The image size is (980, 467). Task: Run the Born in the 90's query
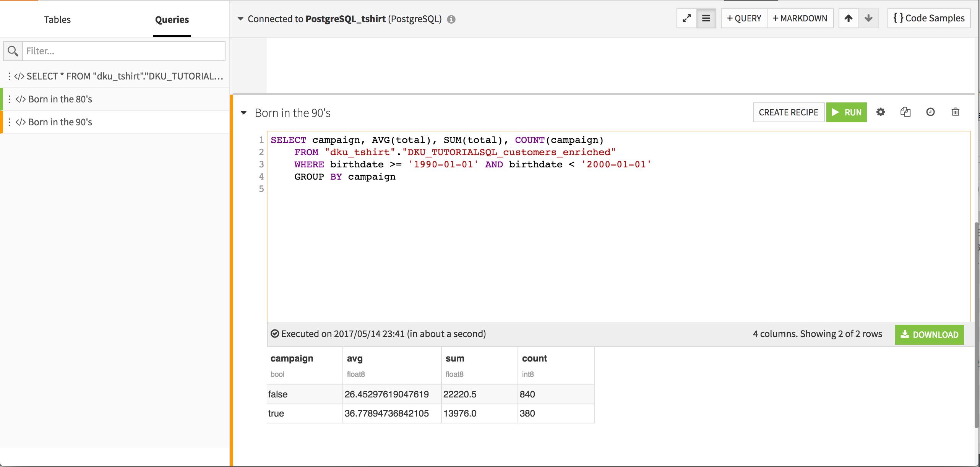(x=847, y=112)
